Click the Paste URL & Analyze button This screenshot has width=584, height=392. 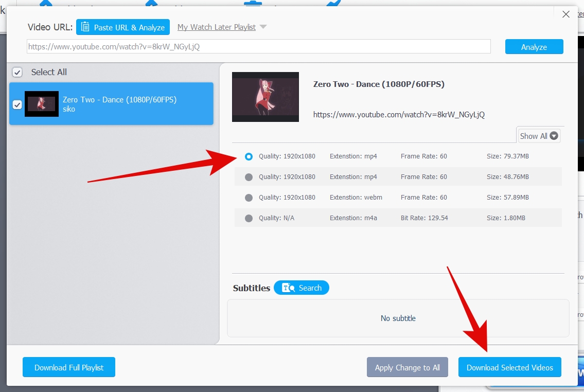point(123,27)
